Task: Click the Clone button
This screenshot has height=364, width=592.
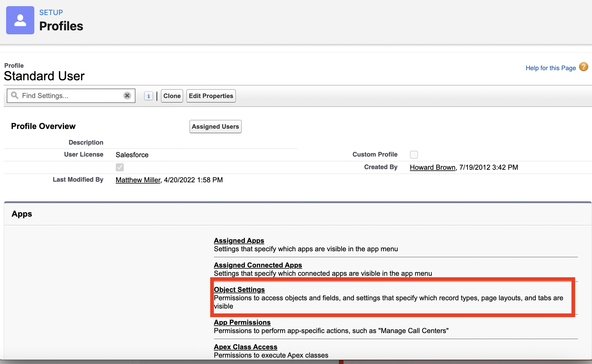Action: pos(172,96)
